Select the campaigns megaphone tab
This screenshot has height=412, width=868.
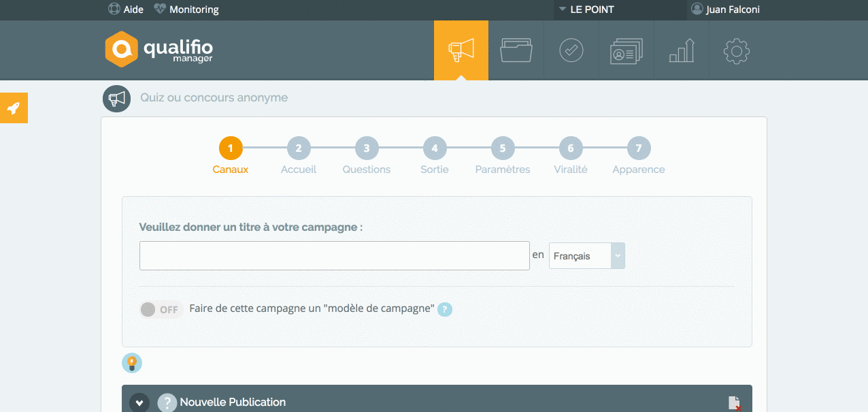click(461, 50)
